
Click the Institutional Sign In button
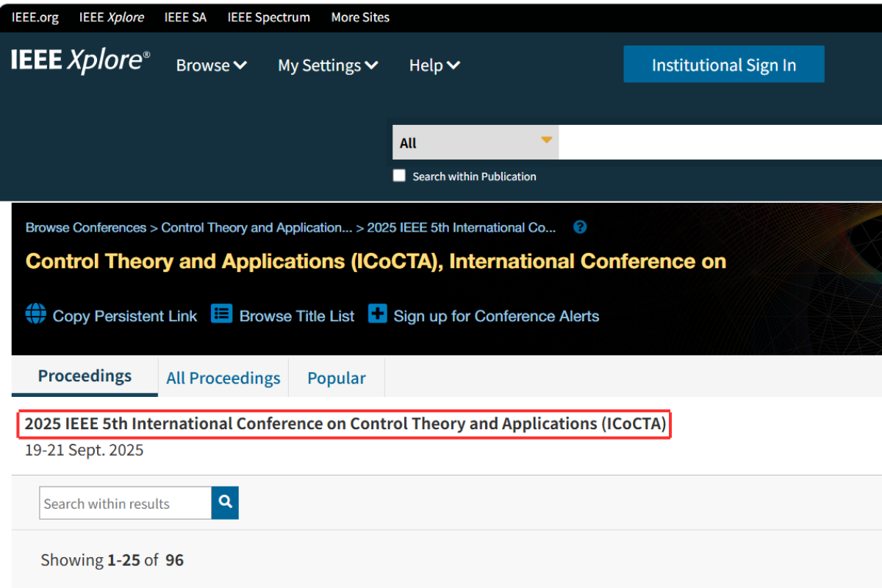coord(723,65)
